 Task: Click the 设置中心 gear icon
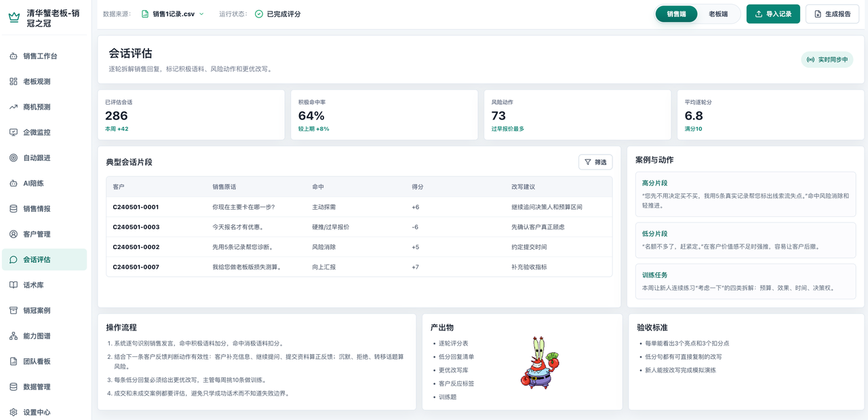pyautogui.click(x=14, y=413)
